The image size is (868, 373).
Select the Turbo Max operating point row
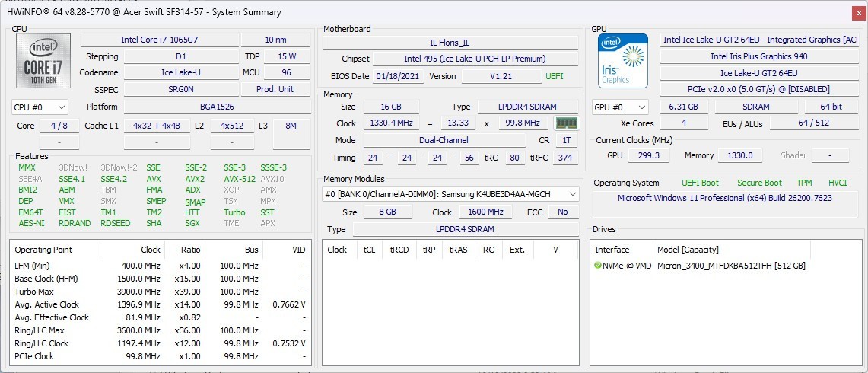pos(161,292)
